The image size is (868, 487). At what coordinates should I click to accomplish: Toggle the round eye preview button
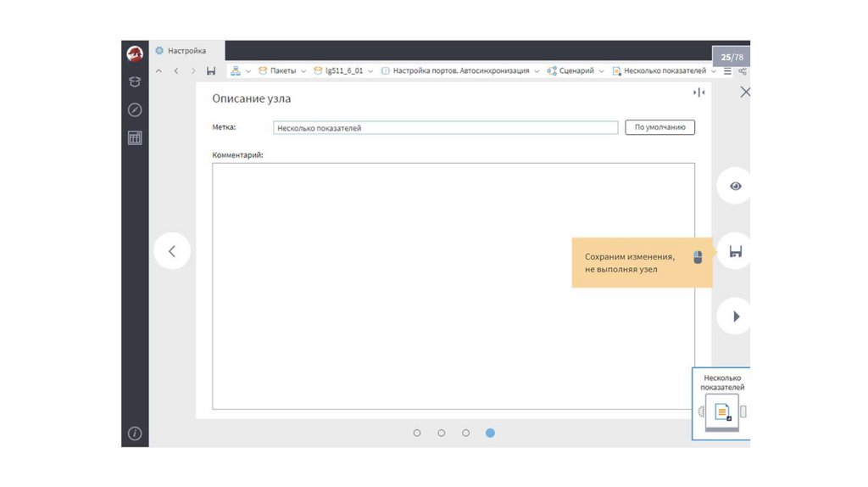click(x=735, y=186)
